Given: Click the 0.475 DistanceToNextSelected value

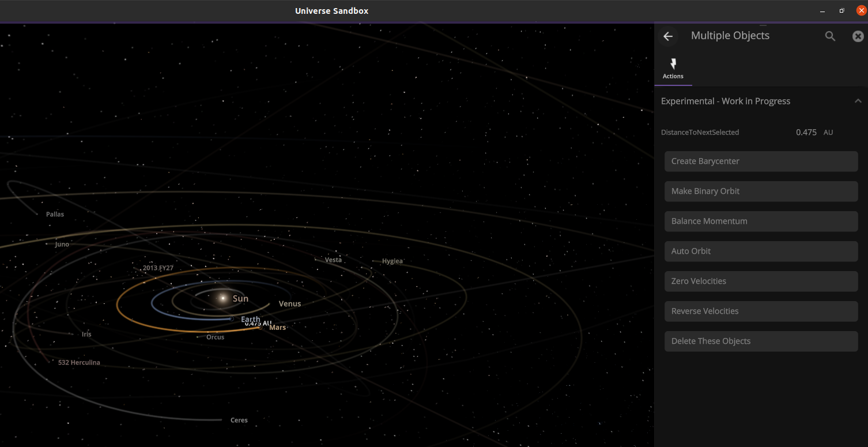Looking at the screenshot, I should tap(806, 132).
